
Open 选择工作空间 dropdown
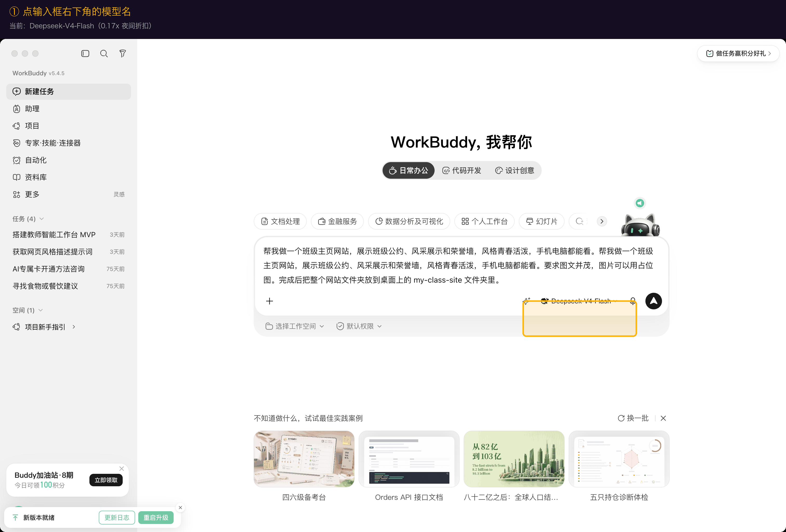[x=294, y=326]
